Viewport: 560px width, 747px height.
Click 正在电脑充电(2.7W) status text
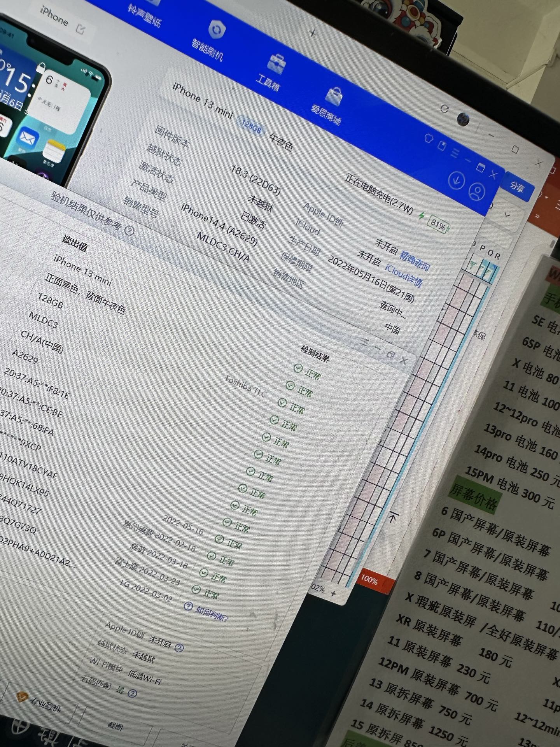[x=379, y=195]
